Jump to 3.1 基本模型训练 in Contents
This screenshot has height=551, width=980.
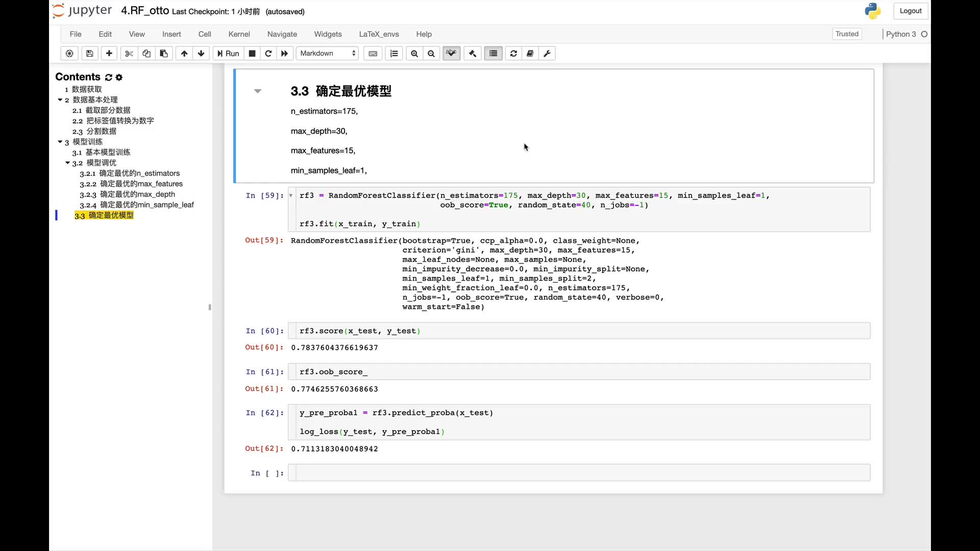pos(101,152)
